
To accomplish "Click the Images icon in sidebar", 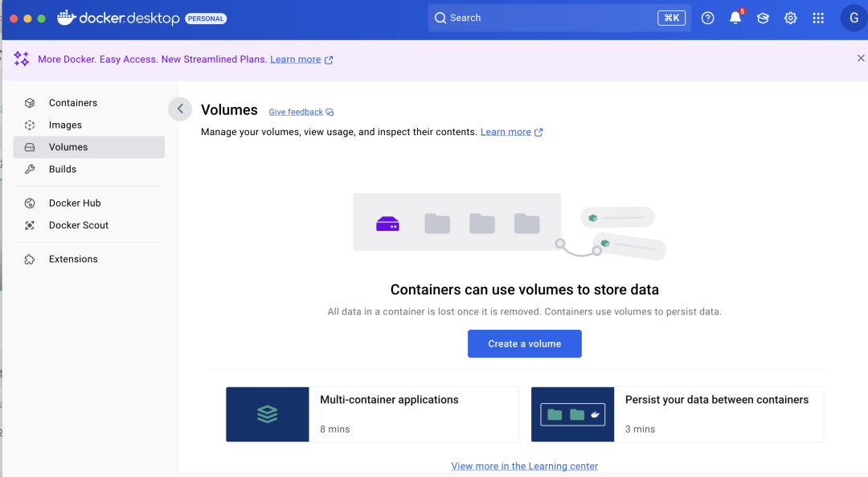I will pyautogui.click(x=30, y=125).
